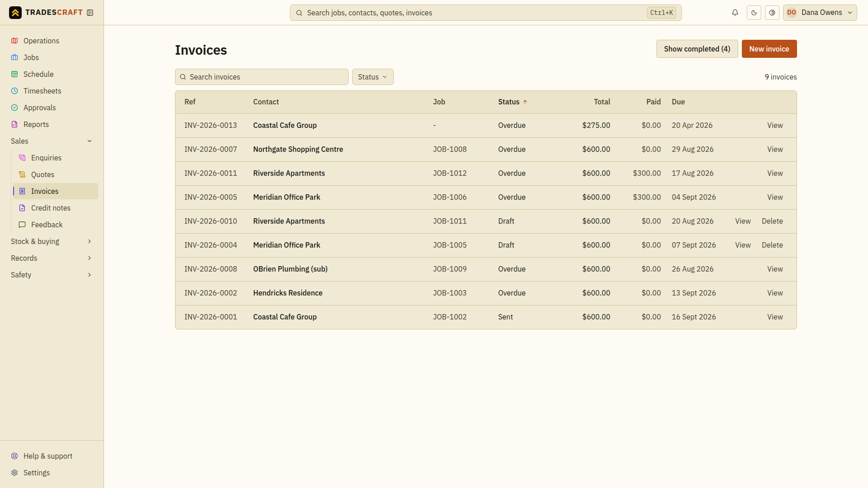
Task: Expand the Safety section
Action: 52,275
